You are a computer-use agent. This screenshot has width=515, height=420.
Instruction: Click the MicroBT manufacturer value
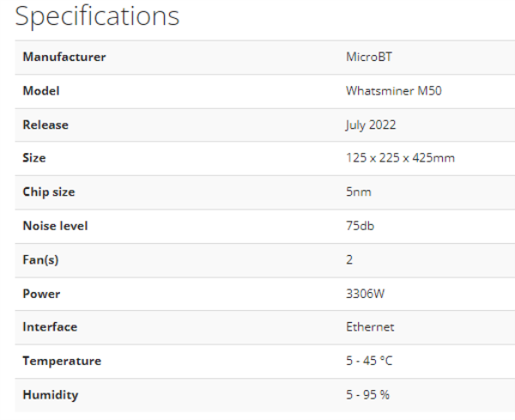click(369, 57)
